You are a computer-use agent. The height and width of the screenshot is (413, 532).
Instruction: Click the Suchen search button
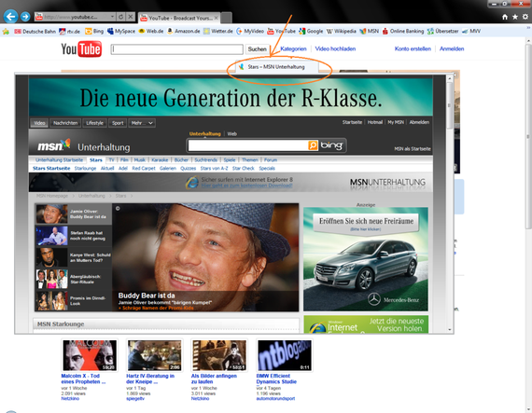click(258, 49)
